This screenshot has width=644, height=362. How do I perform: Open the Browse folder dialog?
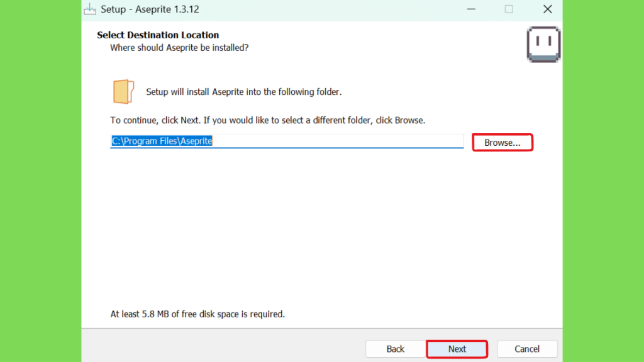tap(502, 143)
